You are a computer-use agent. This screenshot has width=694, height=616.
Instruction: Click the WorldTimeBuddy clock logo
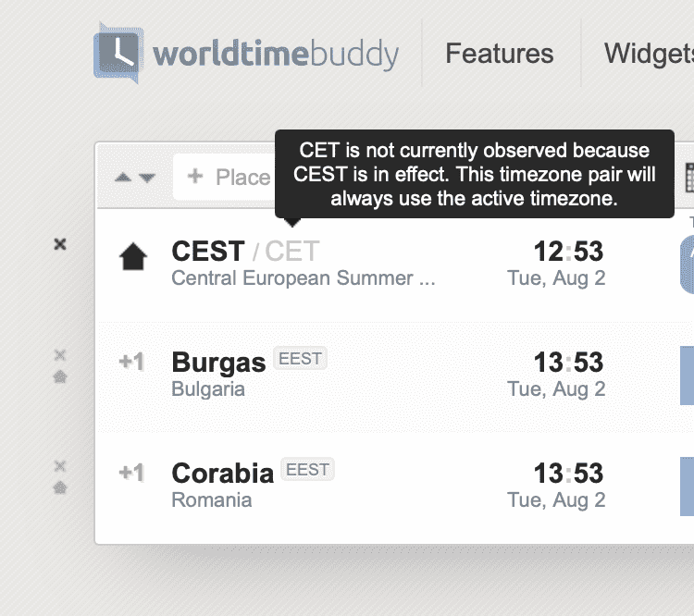click(x=118, y=52)
